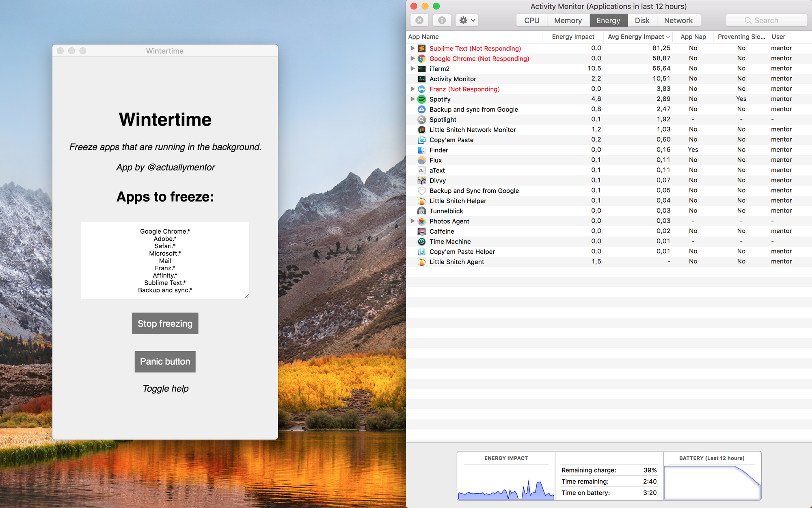The height and width of the screenshot is (508, 812).
Task: Click the Time Machine icon in list
Action: (x=422, y=241)
